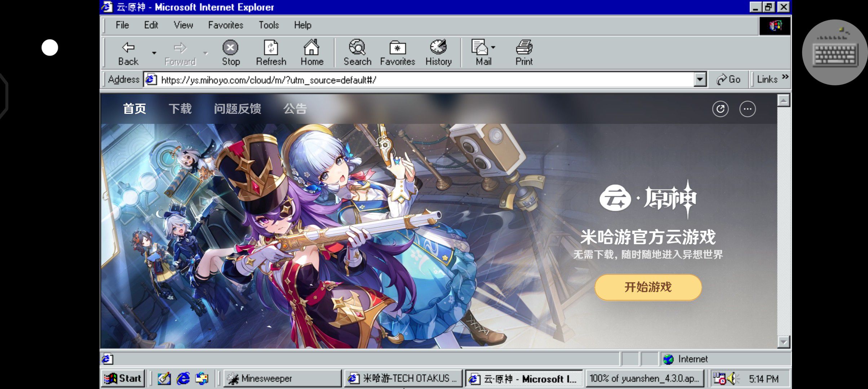Open the Favorites menu

click(225, 25)
